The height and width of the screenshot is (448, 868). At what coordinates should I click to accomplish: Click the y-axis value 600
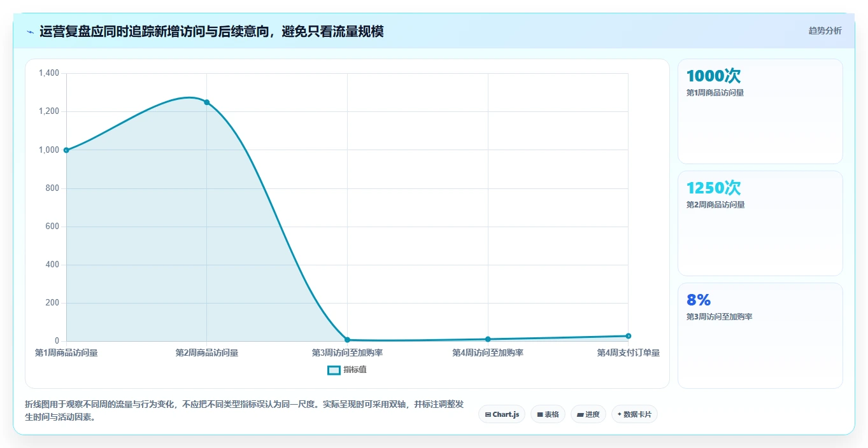(x=53, y=227)
